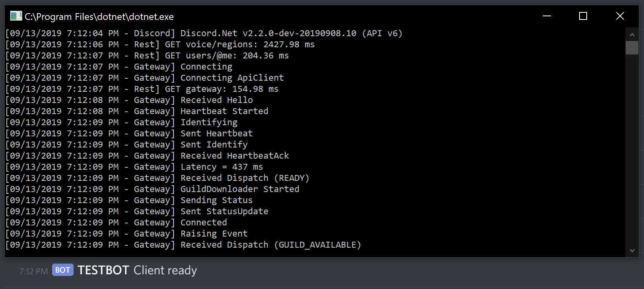Click the scrollbar up arrow

(x=632, y=34)
